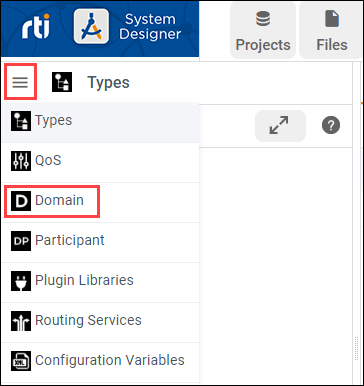Image resolution: width=364 pixels, height=386 pixels.
Task: Select Domain in the menu
Action: 100,202
